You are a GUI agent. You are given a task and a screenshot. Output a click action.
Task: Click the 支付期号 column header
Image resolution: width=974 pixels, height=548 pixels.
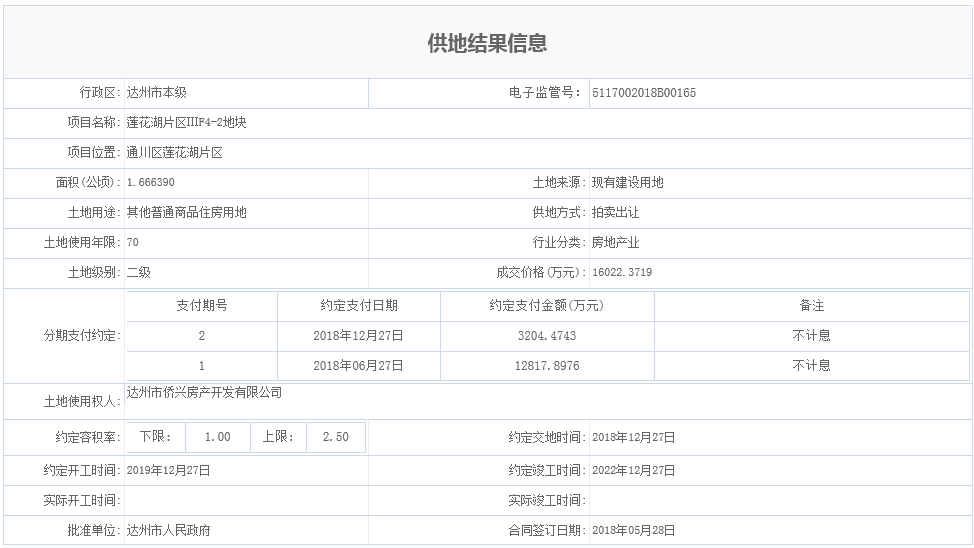click(x=202, y=305)
